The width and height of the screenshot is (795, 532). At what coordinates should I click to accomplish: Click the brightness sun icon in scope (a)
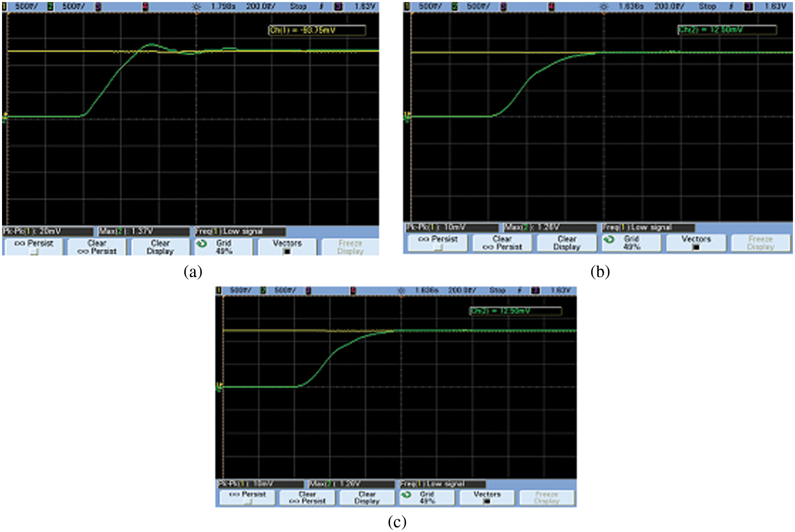coord(197,7)
